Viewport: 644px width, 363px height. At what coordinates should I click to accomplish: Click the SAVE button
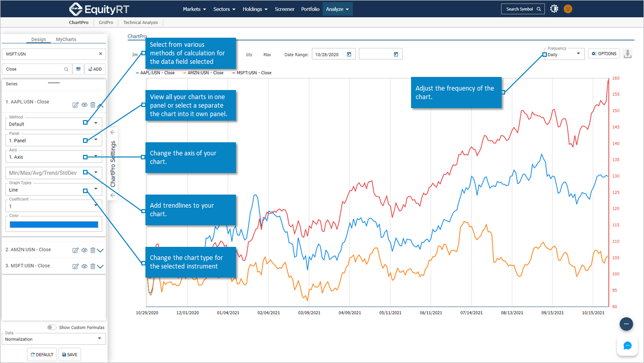[x=69, y=354]
